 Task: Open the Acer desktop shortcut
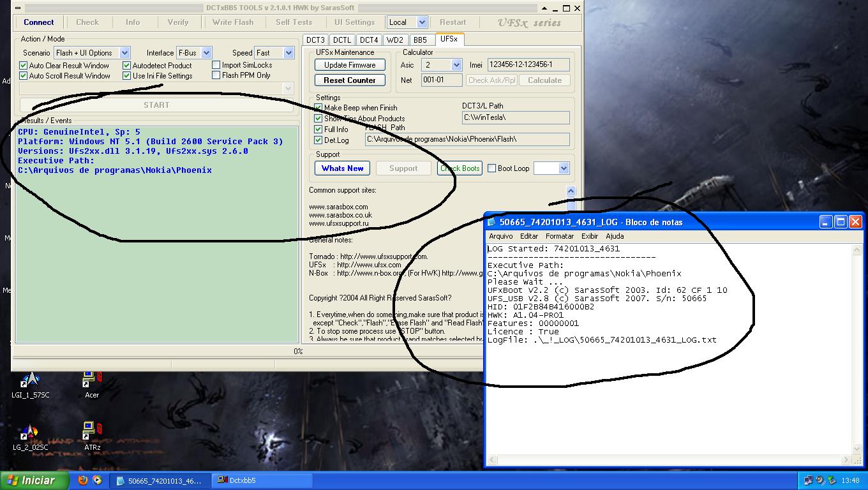coord(92,384)
